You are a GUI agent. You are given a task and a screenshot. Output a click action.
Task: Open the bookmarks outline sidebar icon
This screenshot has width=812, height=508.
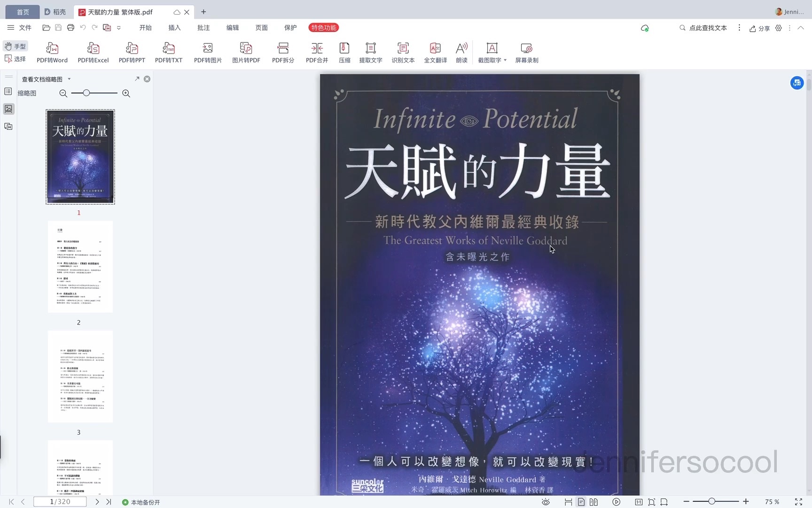8,91
